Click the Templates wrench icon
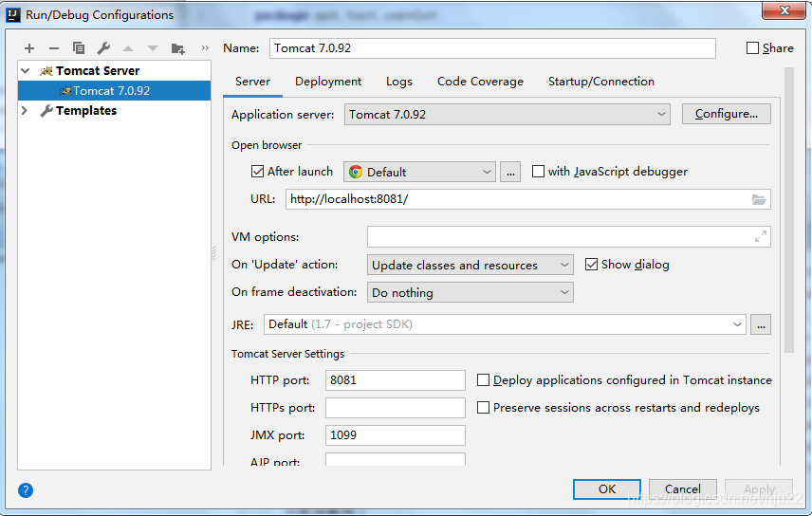Viewport: 812px width, 516px height. [x=46, y=110]
